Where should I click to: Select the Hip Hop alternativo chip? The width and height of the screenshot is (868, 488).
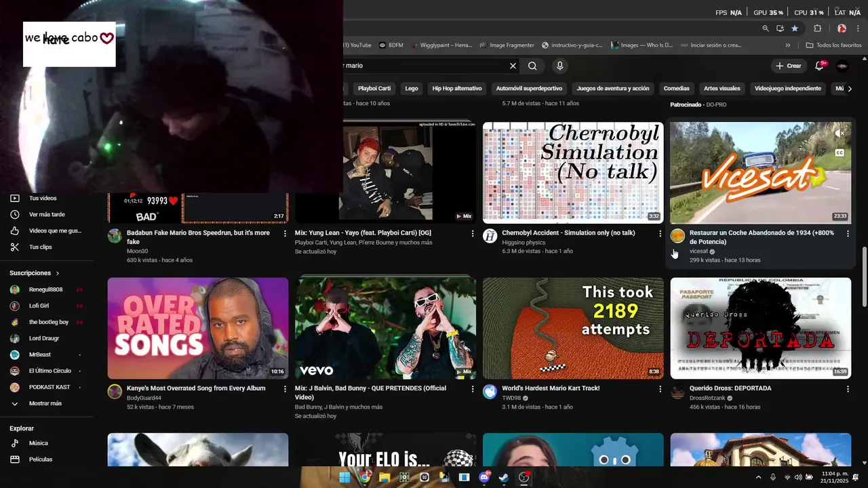(457, 88)
